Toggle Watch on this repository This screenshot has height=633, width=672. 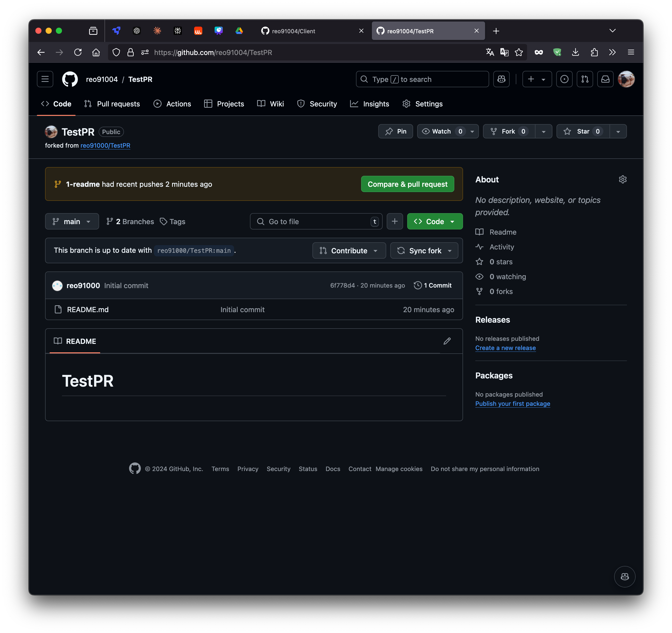point(441,132)
